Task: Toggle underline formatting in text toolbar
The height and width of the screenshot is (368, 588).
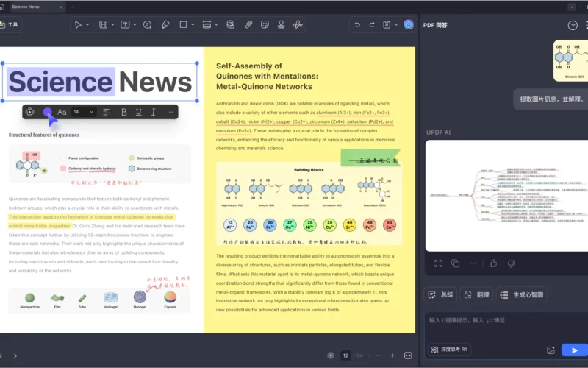Action: (x=138, y=112)
